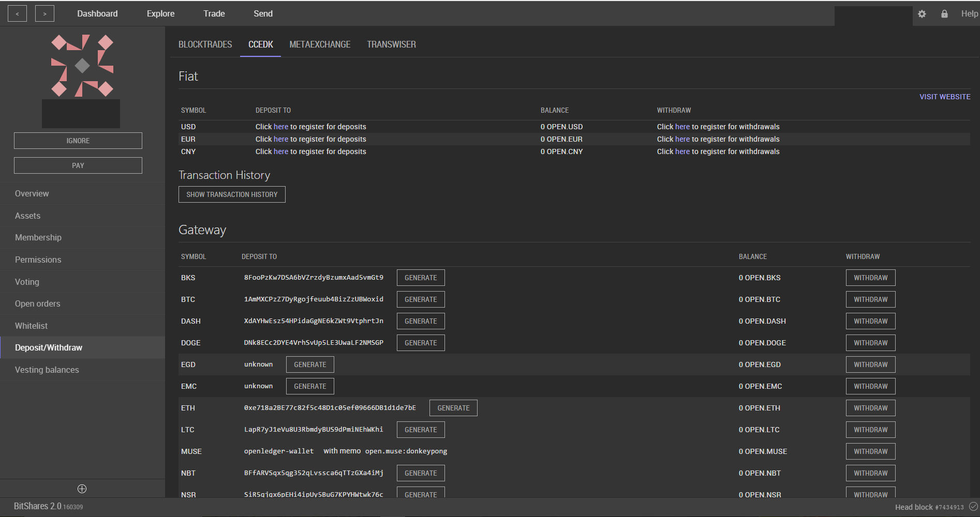Withdraw OPEN.DOGE

pyautogui.click(x=871, y=343)
